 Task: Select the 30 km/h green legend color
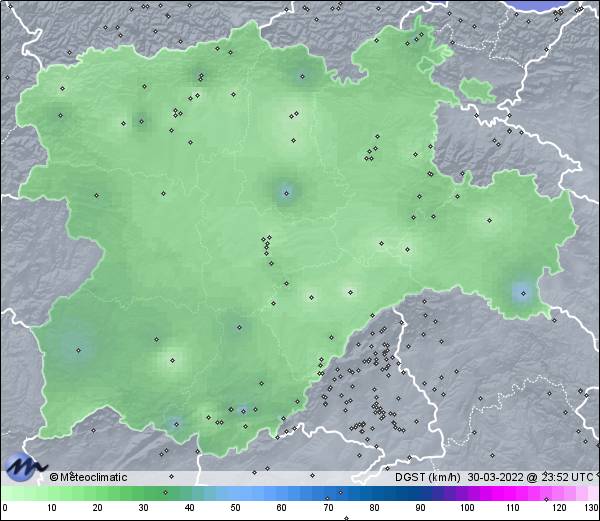(143, 494)
